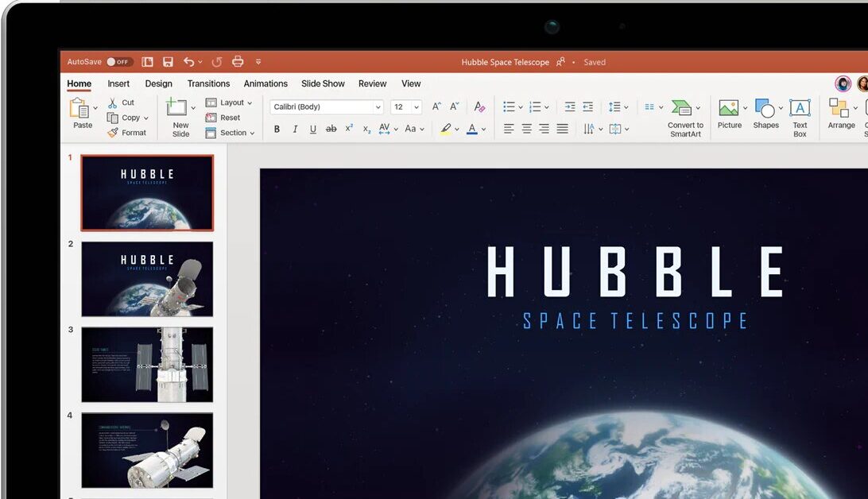This screenshot has width=868, height=499.
Task: Click the Change Case Aa icon
Action: [410, 129]
